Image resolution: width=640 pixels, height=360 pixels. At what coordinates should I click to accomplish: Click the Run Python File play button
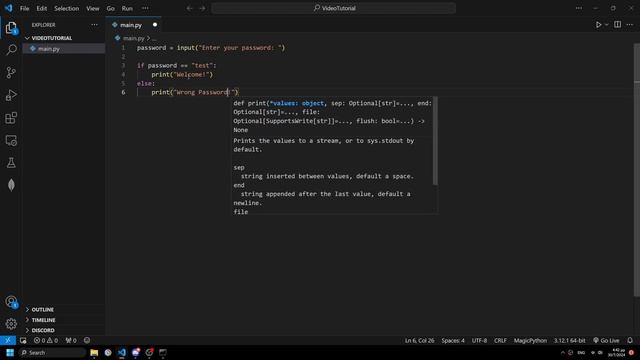pos(598,25)
